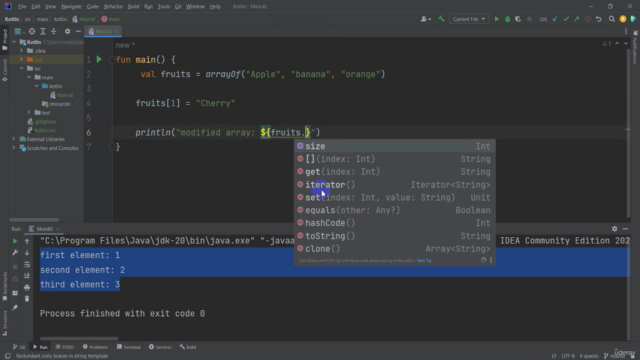Click Next Tip link in completion popup

pos(424,260)
